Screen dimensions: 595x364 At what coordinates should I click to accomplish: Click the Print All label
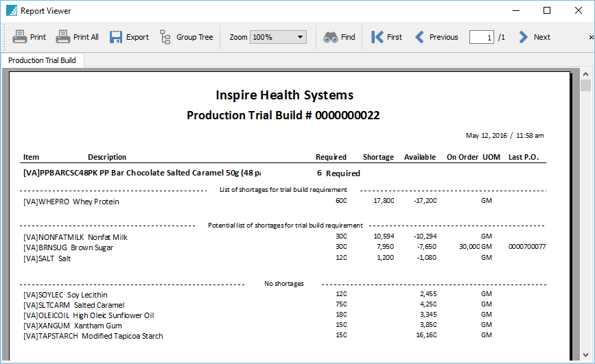pyautogui.click(x=86, y=37)
